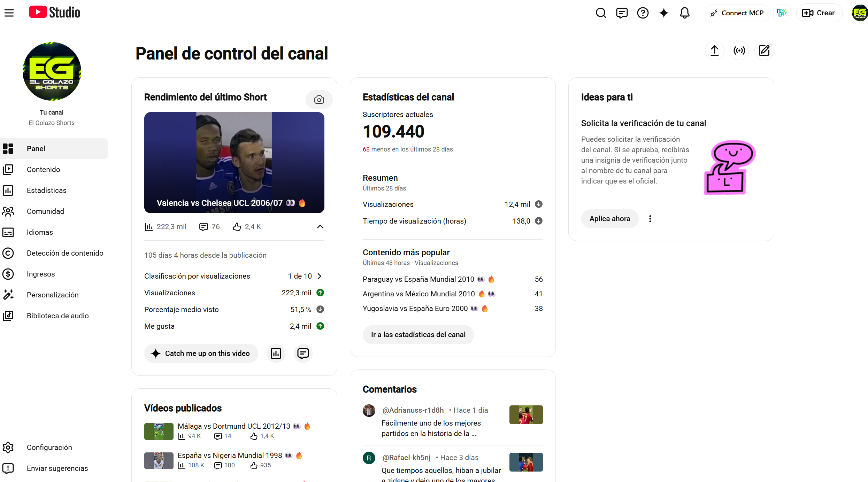The height and width of the screenshot is (482, 868).
Task: Open video analytics chart icon button
Action: [276, 353]
